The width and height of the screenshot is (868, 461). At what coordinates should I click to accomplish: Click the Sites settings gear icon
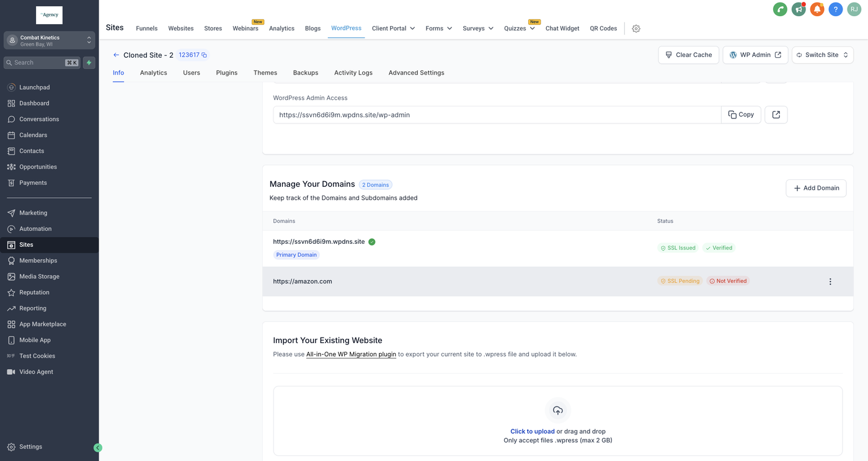tap(636, 29)
